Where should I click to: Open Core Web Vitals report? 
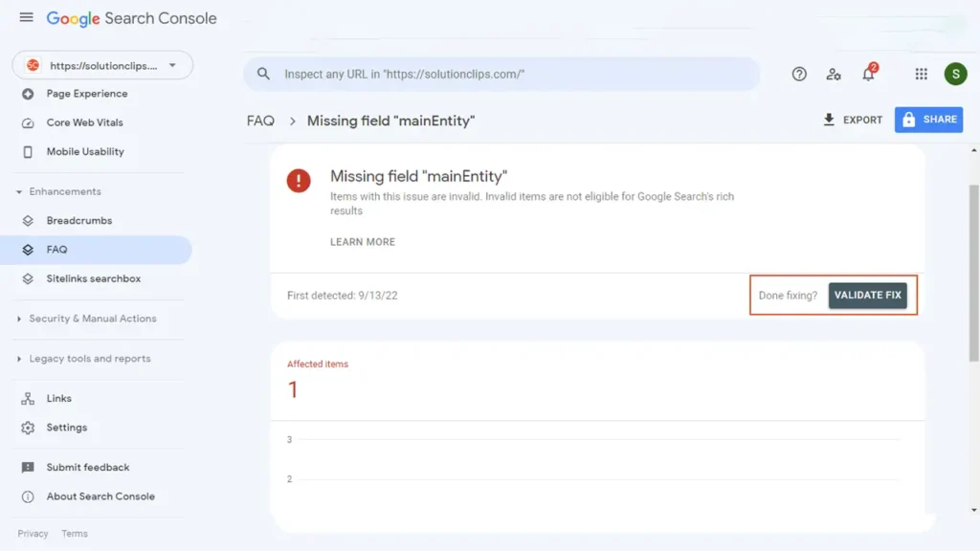(84, 122)
